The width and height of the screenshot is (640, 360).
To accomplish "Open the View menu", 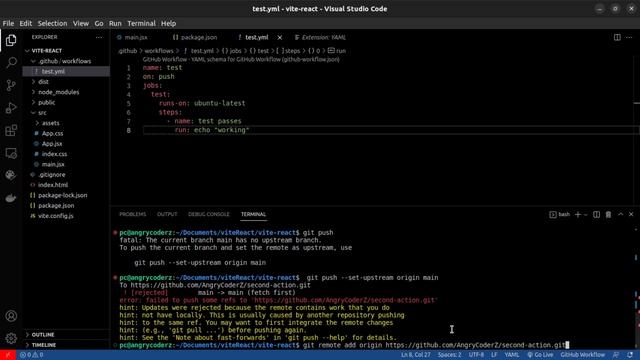I will click(x=81, y=23).
